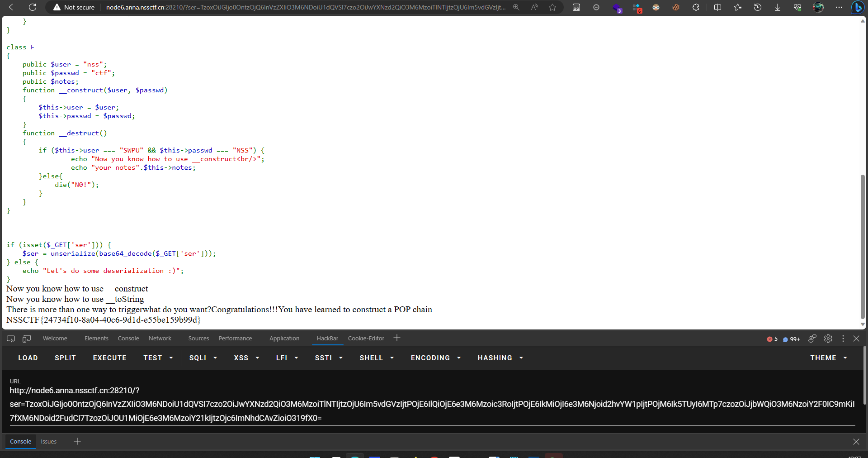Screen dimensions: 868x458
Task: Add a new DevTools tool tab
Action: (x=397, y=338)
